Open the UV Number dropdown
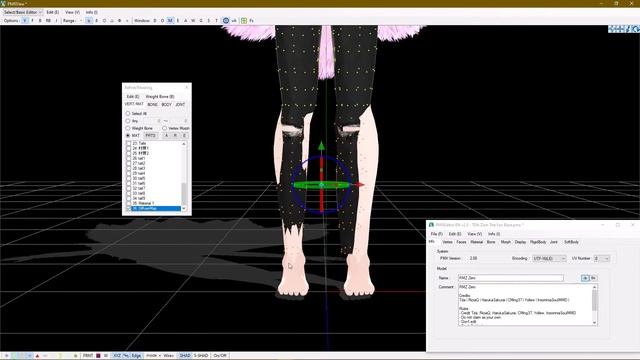 (x=602, y=259)
